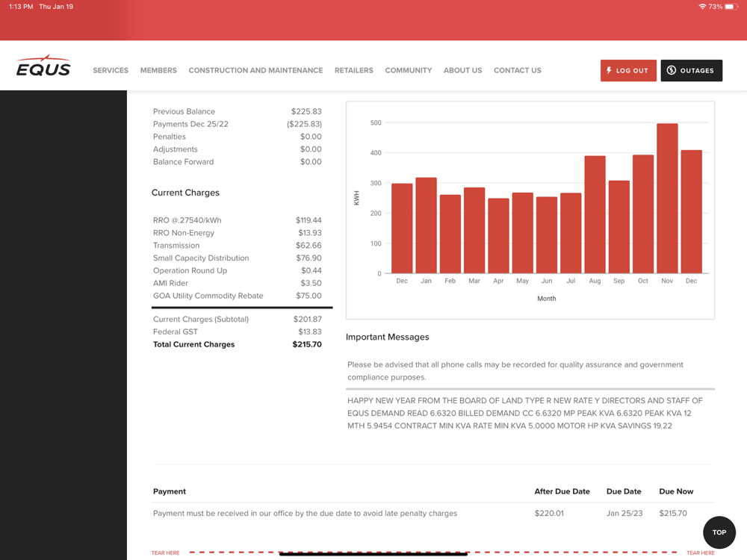Select the 'Payments Dec 25/22' text
This screenshot has height=560, width=747.
point(190,124)
